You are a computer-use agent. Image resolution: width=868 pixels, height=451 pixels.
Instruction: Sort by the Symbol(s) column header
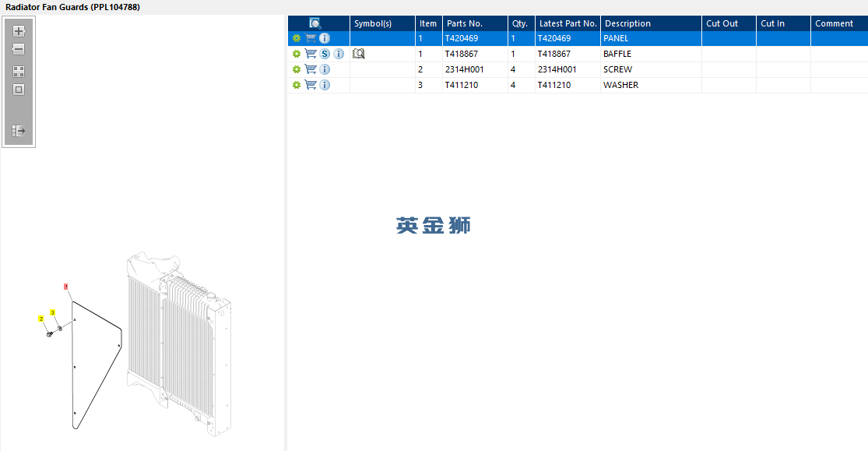click(x=382, y=23)
